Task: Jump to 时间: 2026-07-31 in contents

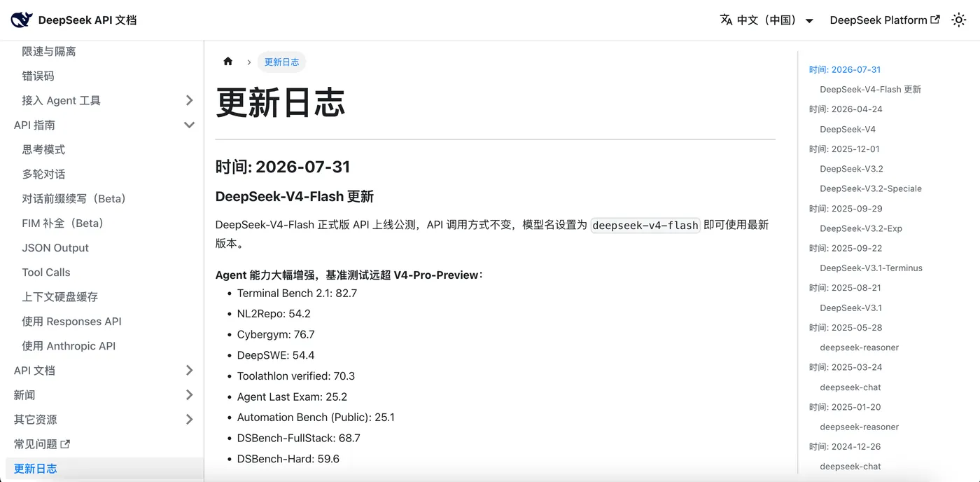Action: 845,69
